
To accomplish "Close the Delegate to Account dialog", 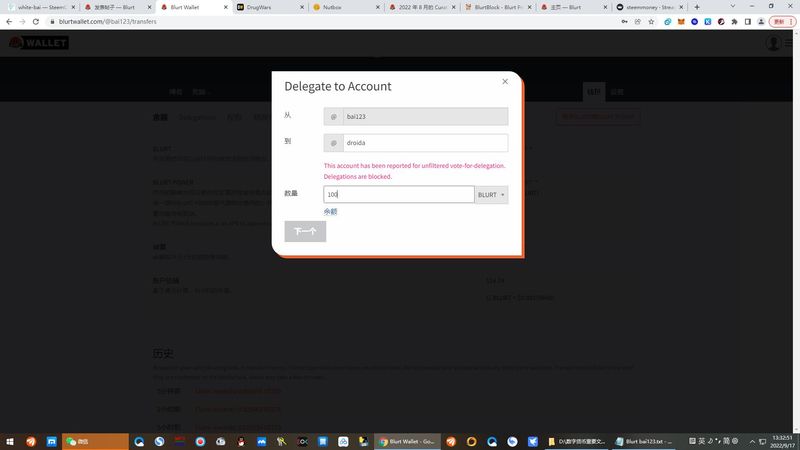I will tap(505, 82).
